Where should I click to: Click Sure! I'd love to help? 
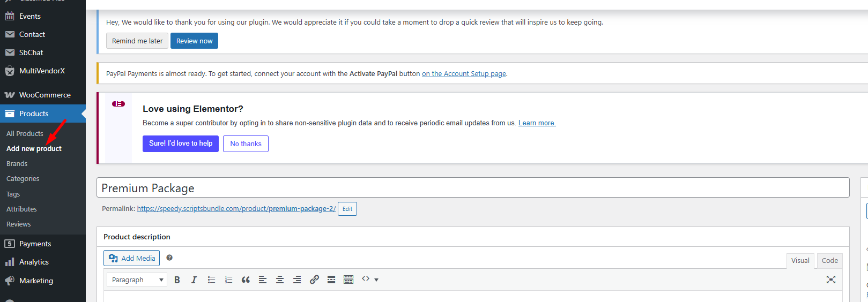[x=181, y=144]
